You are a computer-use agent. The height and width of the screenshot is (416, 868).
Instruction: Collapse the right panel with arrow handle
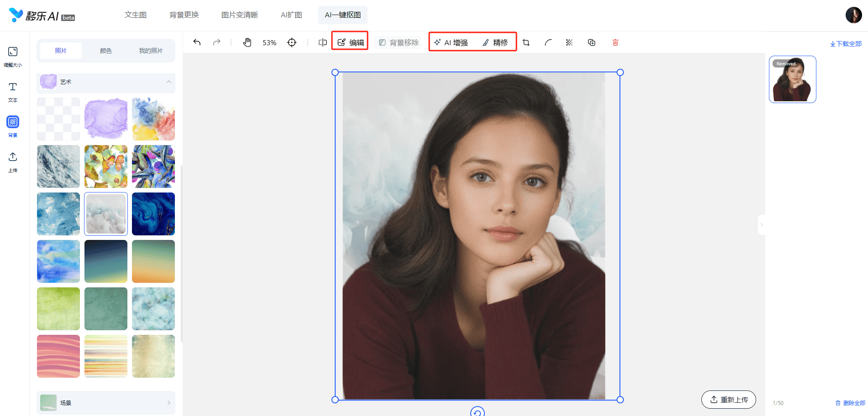point(761,225)
